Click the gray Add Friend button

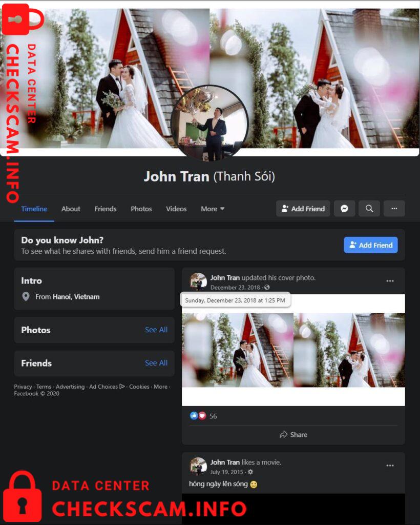tap(303, 209)
